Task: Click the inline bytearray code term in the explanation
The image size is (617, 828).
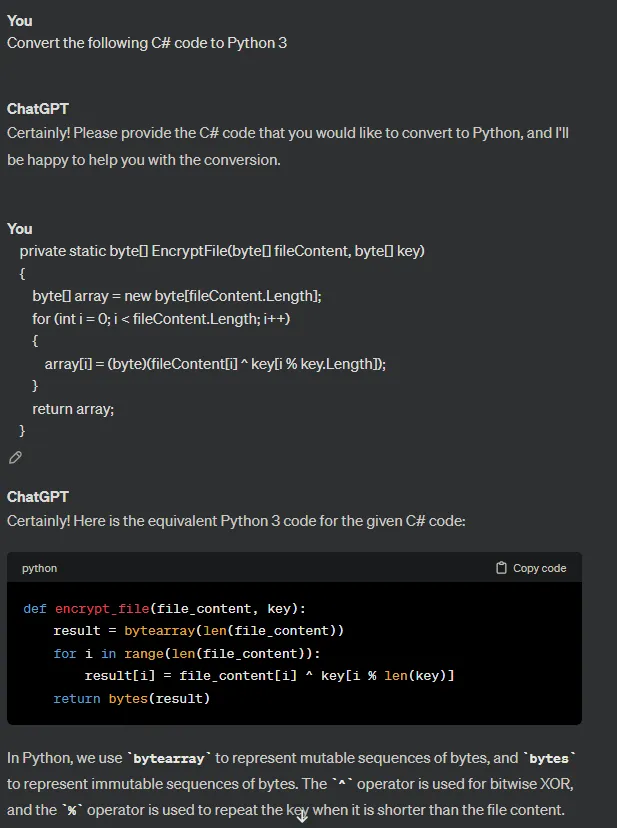Action: tap(169, 758)
